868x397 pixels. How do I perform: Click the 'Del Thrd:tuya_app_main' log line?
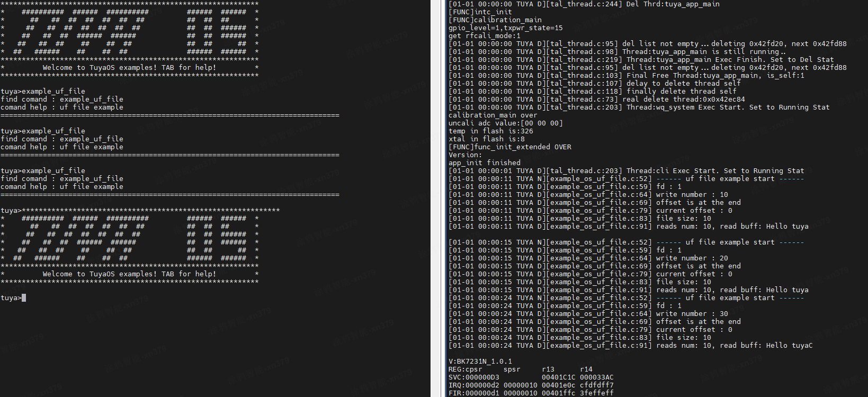coord(584,4)
